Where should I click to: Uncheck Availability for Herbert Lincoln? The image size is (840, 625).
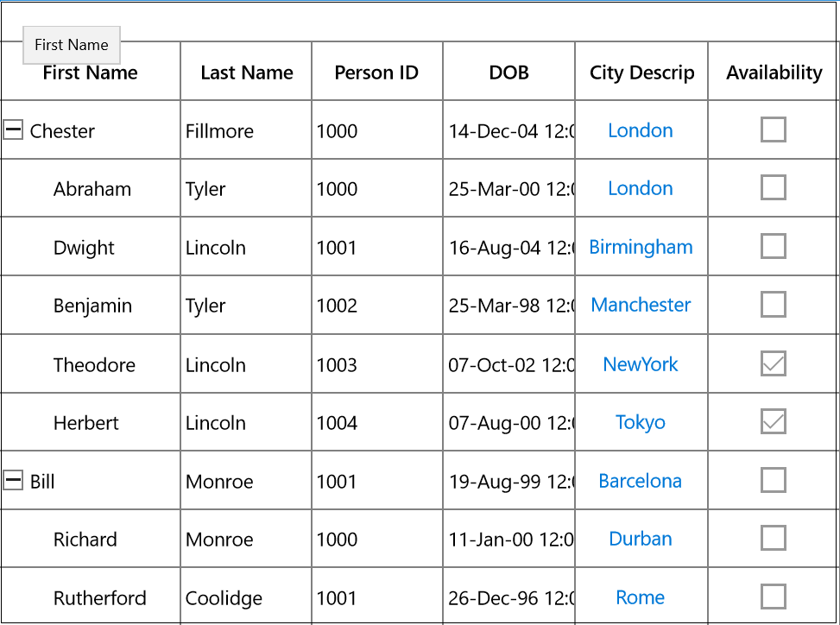click(773, 421)
